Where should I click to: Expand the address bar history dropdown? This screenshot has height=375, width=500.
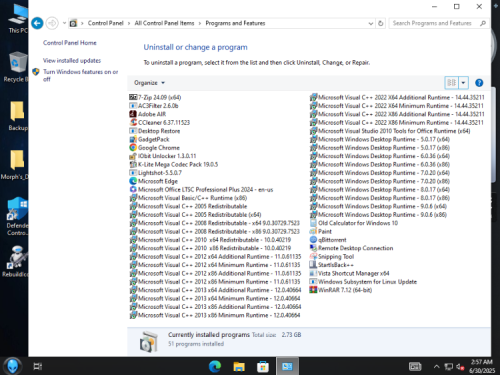370,23
